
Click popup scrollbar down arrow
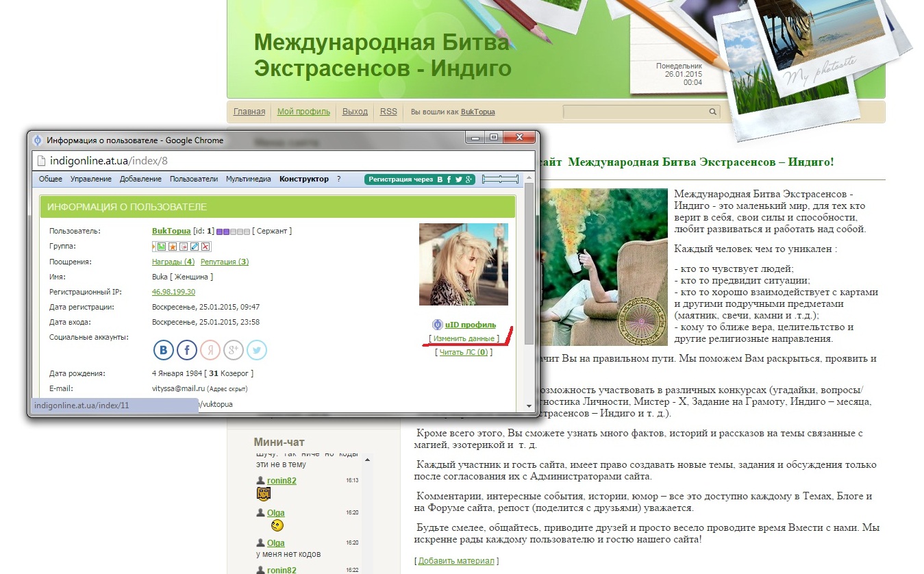(528, 406)
